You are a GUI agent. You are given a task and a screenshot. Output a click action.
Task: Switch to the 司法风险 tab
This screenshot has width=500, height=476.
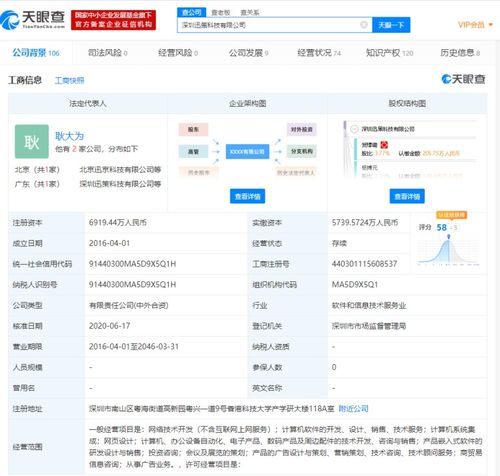pyautogui.click(x=107, y=53)
